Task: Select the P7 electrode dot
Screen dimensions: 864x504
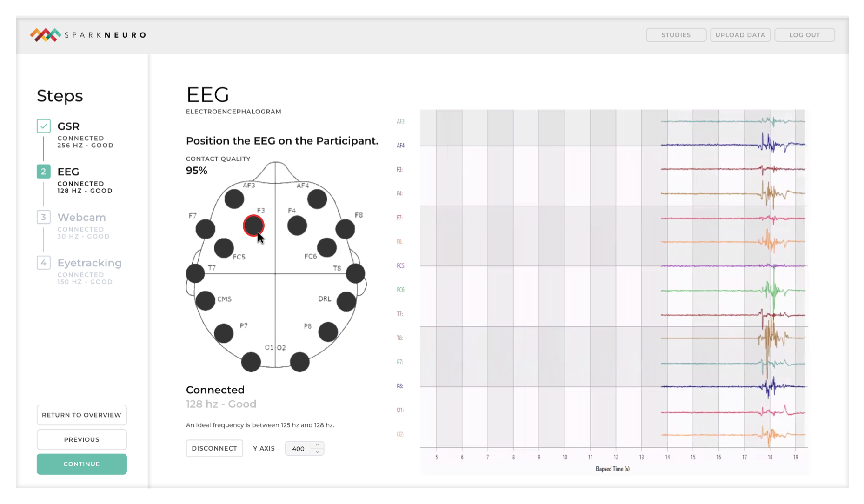Action: click(224, 333)
